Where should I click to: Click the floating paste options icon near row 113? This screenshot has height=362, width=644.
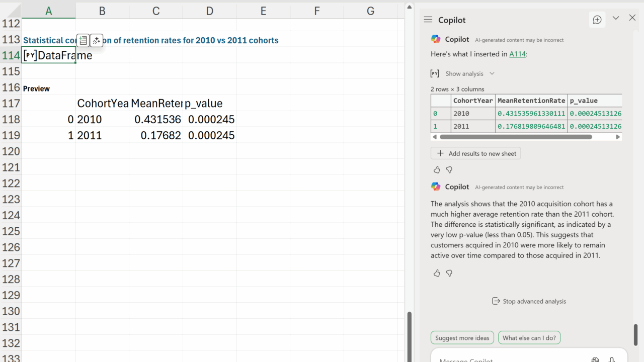[x=83, y=40]
